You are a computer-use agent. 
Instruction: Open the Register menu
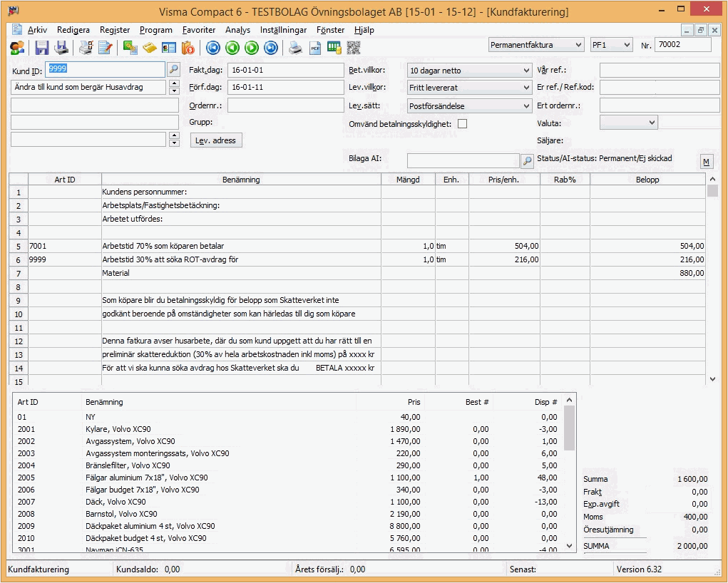(115, 30)
